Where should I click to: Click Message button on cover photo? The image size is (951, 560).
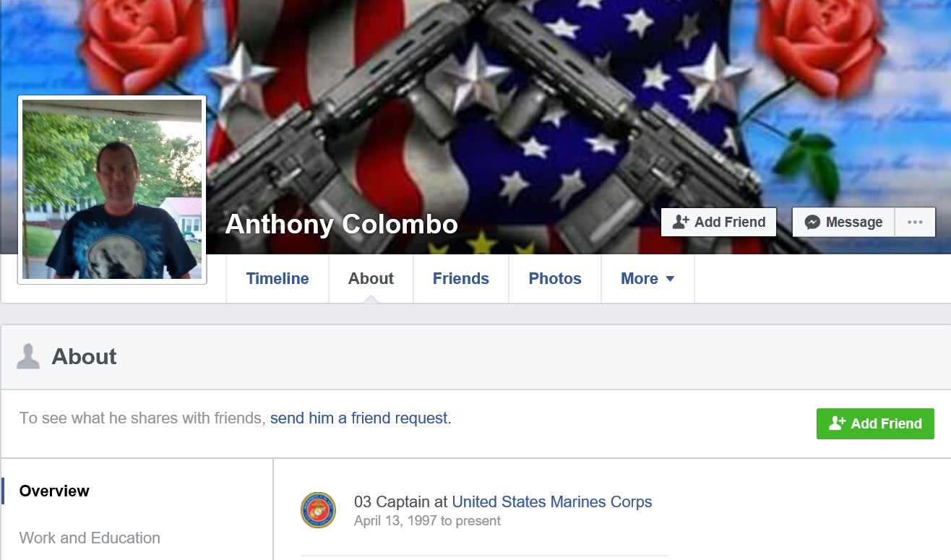coord(843,223)
